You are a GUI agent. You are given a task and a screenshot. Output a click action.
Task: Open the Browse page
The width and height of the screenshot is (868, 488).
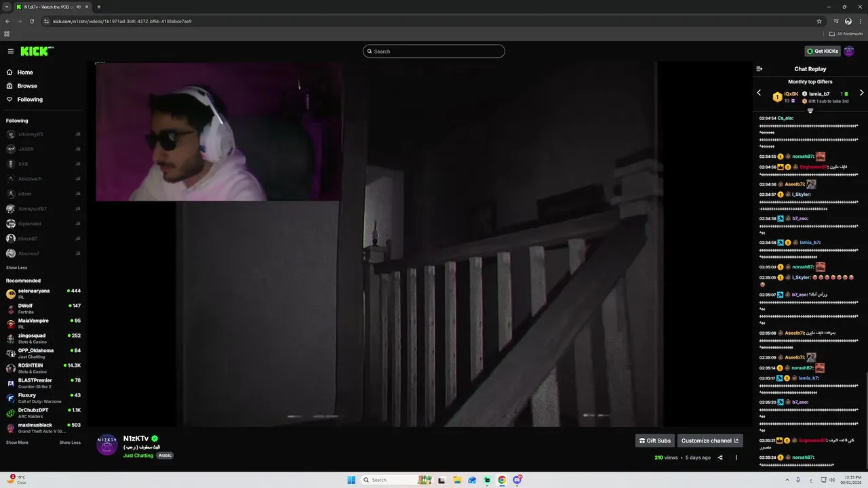coord(27,86)
